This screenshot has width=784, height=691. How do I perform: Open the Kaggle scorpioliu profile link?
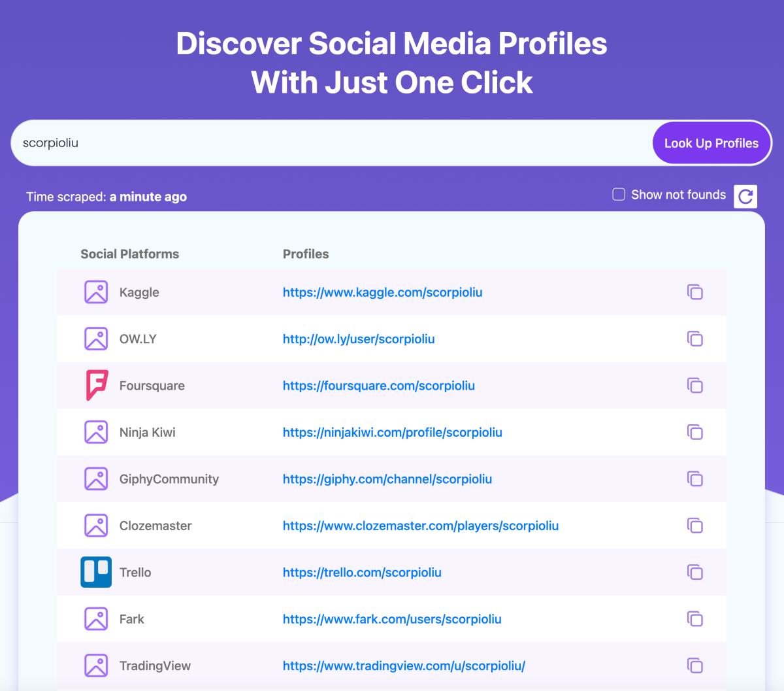pyautogui.click(x=382, y=292)
